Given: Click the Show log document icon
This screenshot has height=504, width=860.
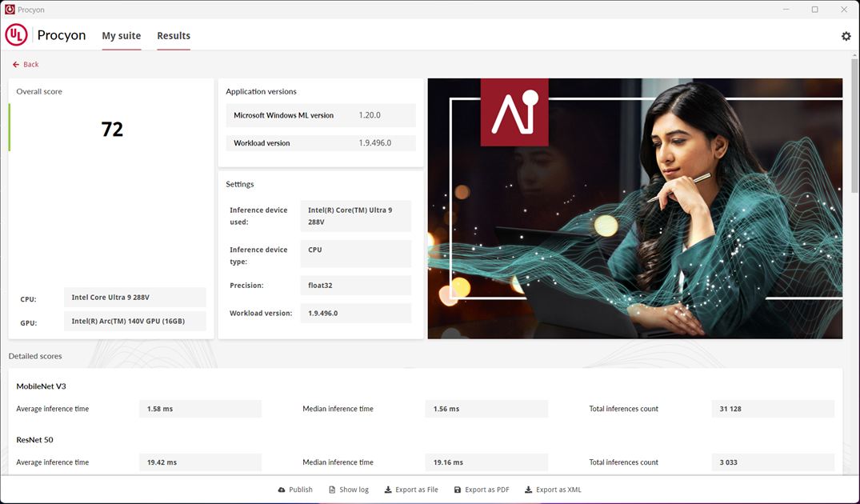Looking at the screenshot, I should [332, 490].
